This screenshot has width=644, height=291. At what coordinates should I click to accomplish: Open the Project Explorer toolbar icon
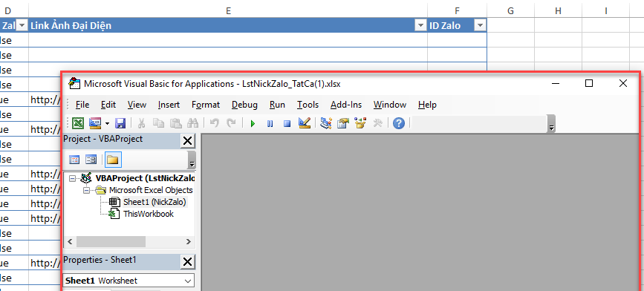click(326, 123)
